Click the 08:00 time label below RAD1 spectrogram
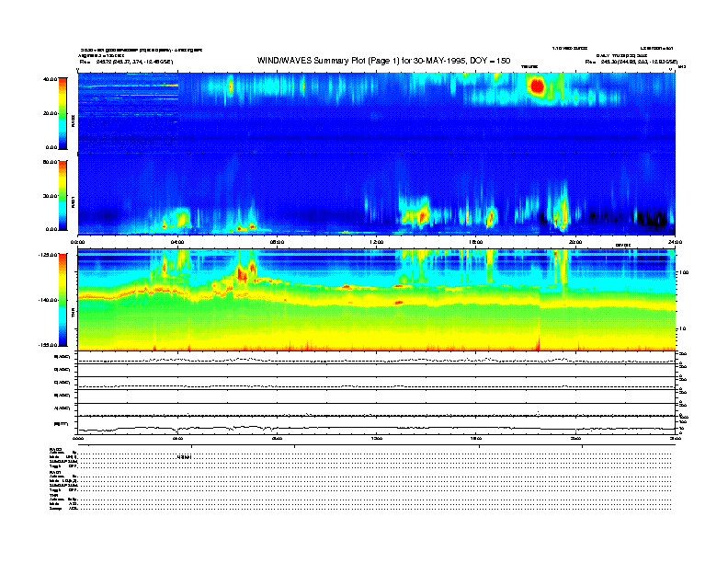728x563 pixels. pyautogui.click(x=277, y=242)
